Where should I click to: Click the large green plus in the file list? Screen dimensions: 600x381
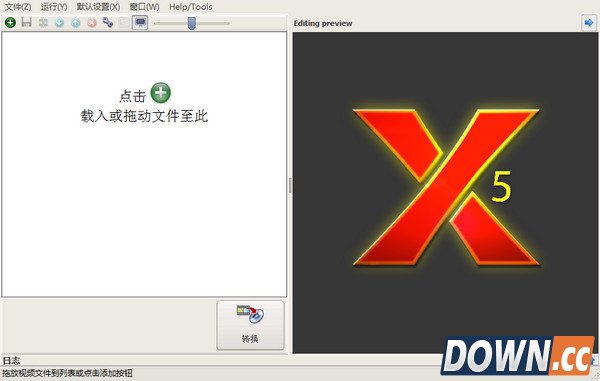[160, 93]
